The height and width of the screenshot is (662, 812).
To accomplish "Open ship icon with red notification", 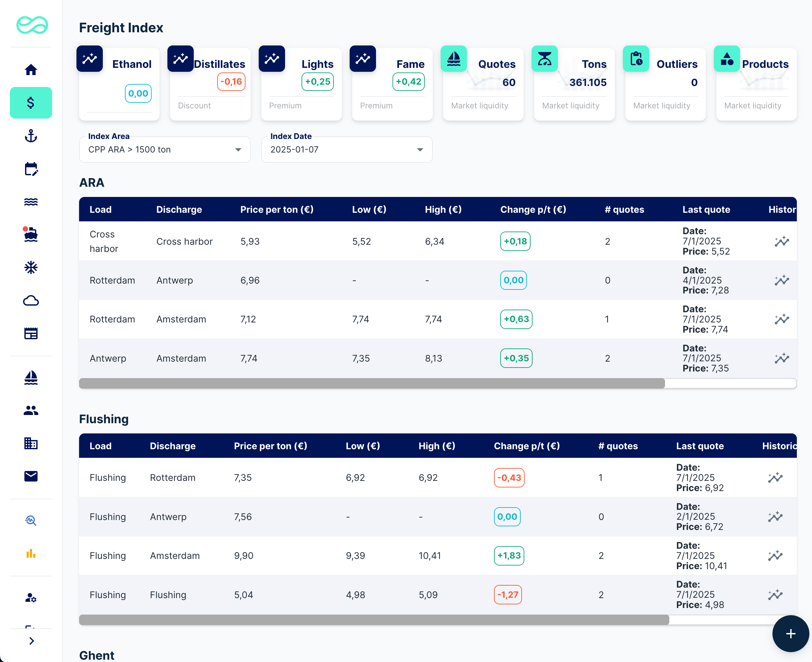I will 31,234.
